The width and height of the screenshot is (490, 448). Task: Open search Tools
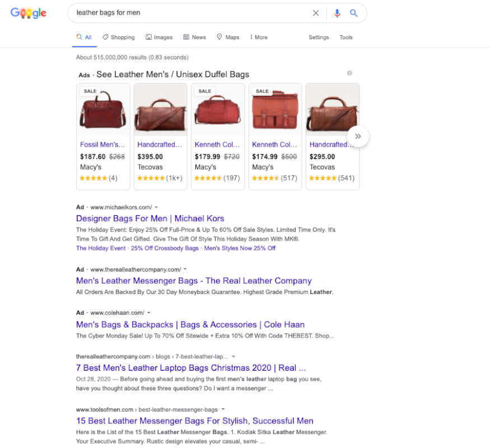pyautogui.click(x=346, y=37)
